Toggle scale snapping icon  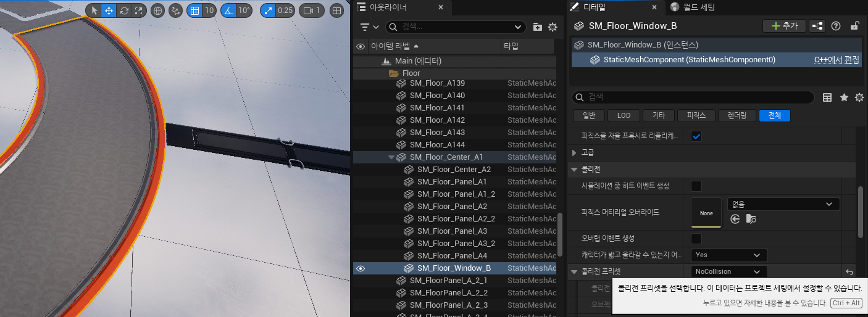[269, 10]
